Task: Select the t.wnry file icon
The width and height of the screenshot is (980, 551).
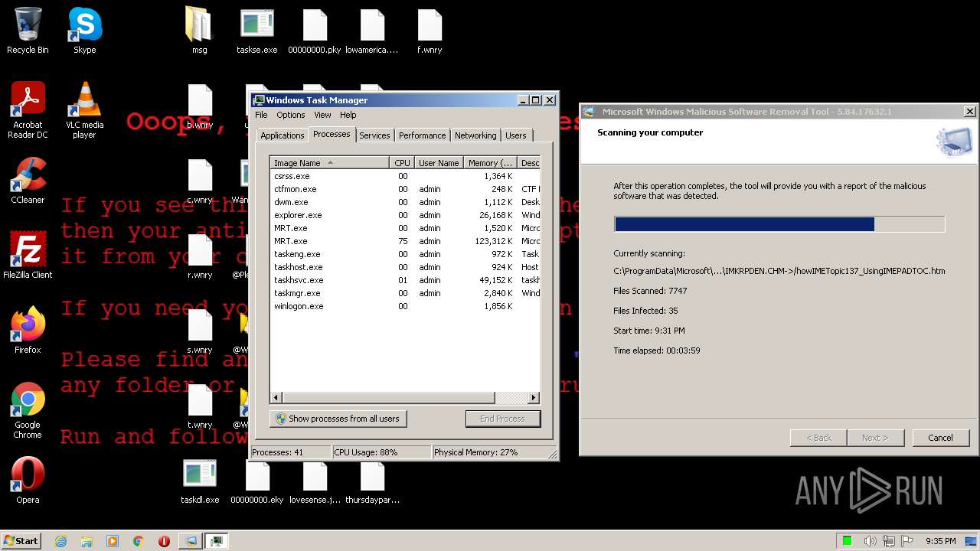Action: 200,406
